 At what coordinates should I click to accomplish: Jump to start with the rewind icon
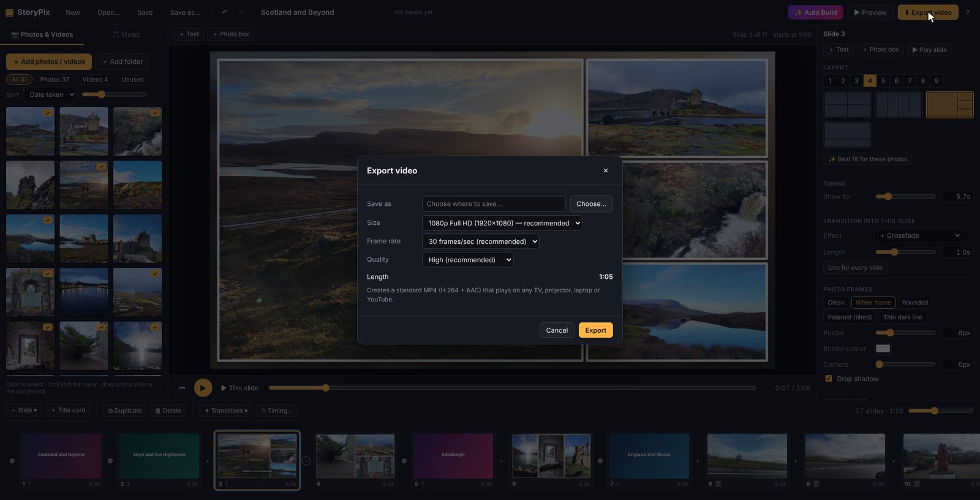pos(182,388)
